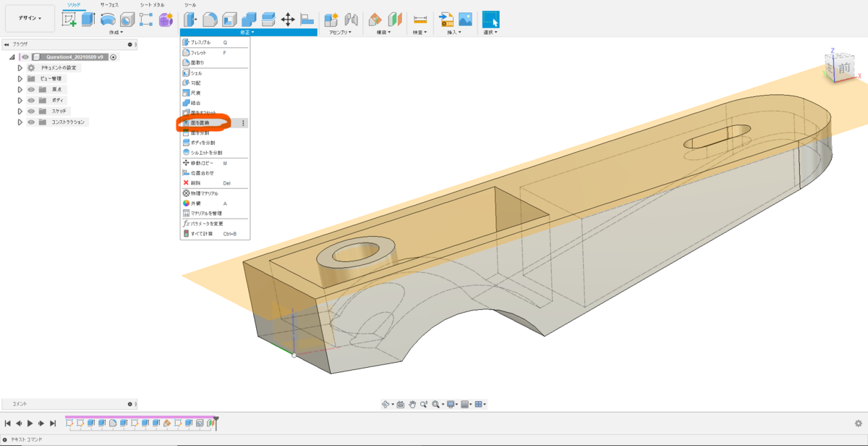The height and width of the screenshot is (446, 868).
Task: Click Fillet icon in toolbar
Action: (210, 20)
